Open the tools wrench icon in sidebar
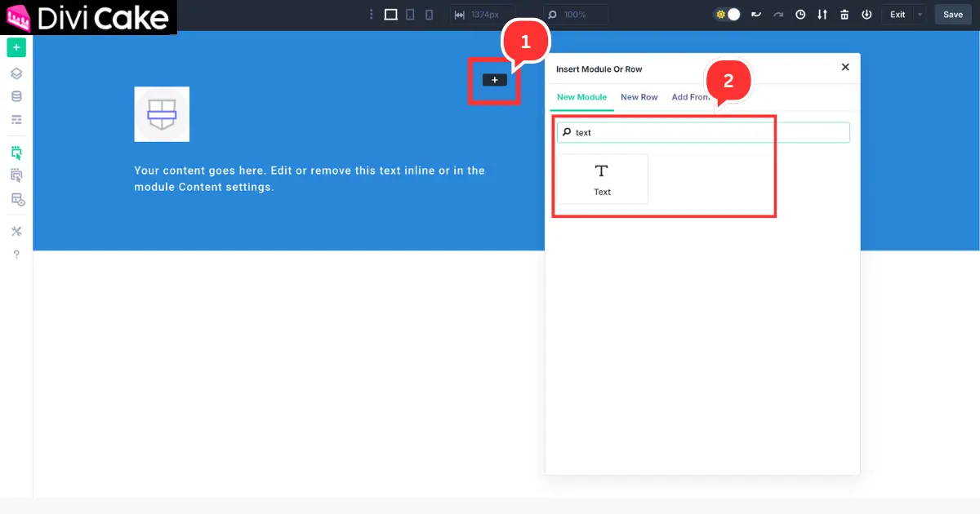Viewport: 980px width, 514px height. point(16,231)
